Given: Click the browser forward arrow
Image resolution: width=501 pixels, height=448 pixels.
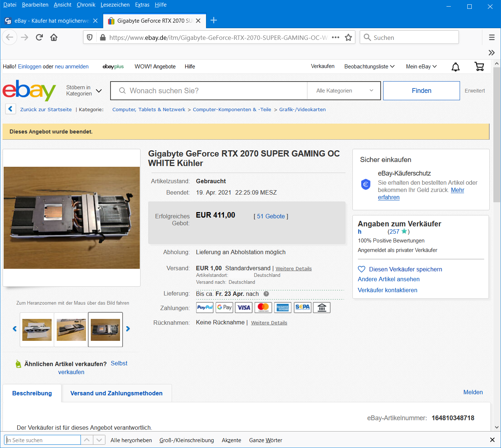Looking at the screenshot, I should [25, 37].
